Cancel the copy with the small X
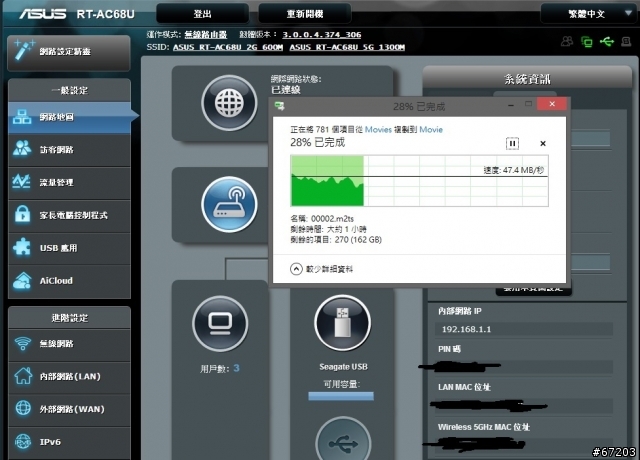The image size is (640, 460). point(543,143)
